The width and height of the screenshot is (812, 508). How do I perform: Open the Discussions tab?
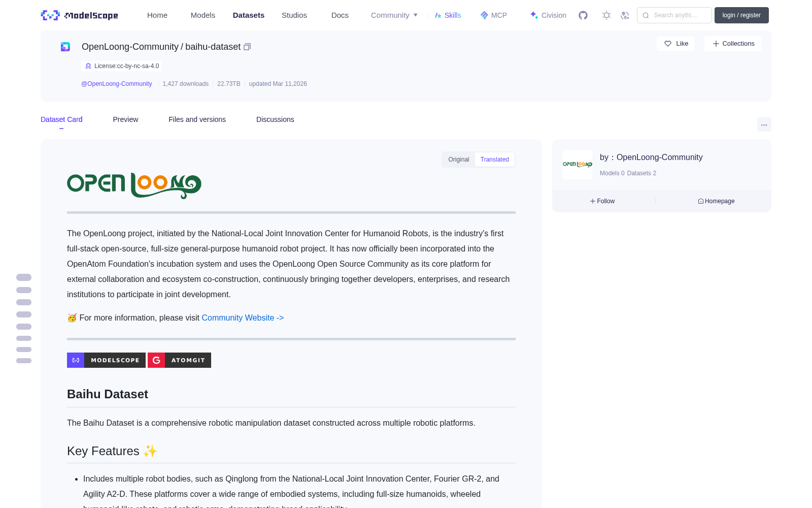pos(275,119)
